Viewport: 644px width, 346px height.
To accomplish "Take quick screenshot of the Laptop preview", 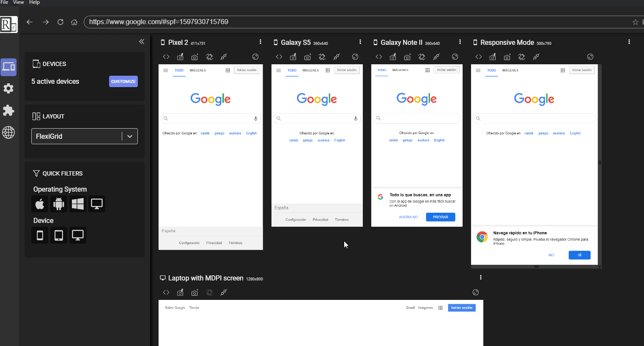I will coord(180,292).
